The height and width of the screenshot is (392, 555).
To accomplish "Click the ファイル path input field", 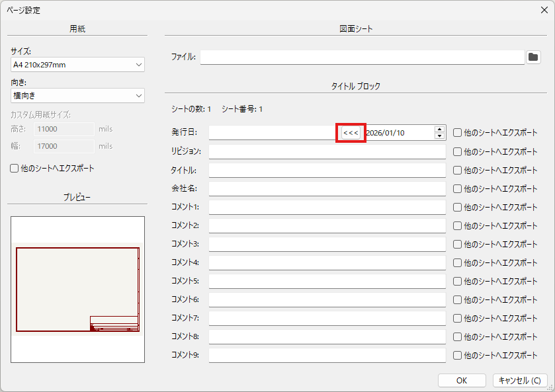I will click(362, 58).
